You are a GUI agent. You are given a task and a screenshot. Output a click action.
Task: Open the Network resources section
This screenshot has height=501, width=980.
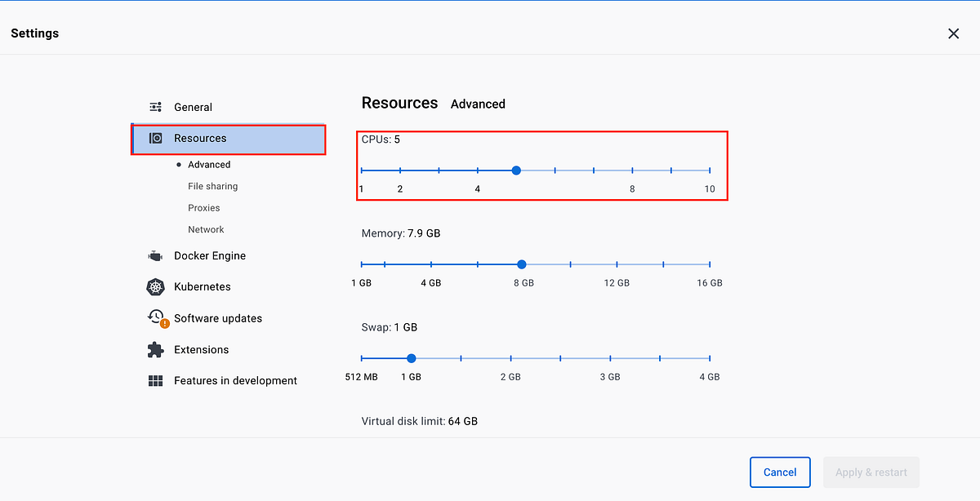point(206,229)
